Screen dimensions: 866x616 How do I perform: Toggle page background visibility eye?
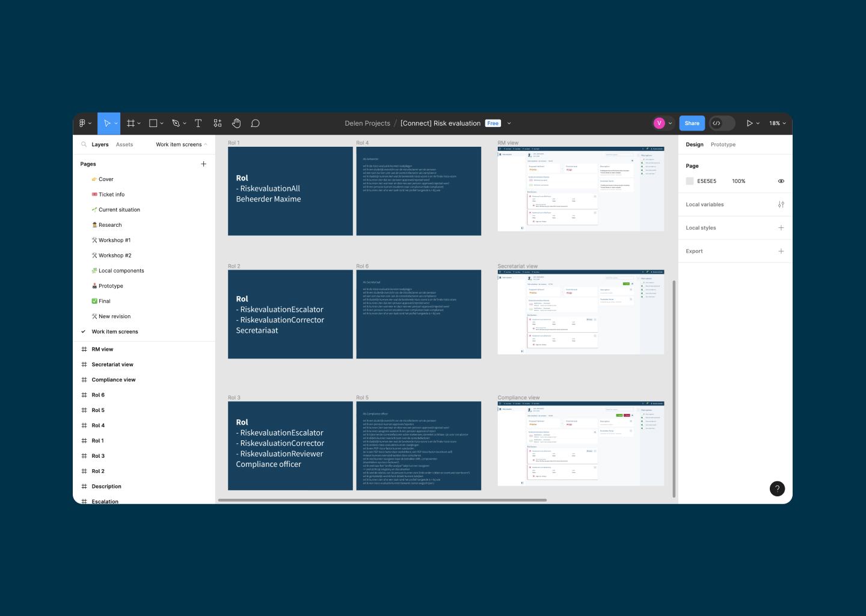(x=781, y=181)
